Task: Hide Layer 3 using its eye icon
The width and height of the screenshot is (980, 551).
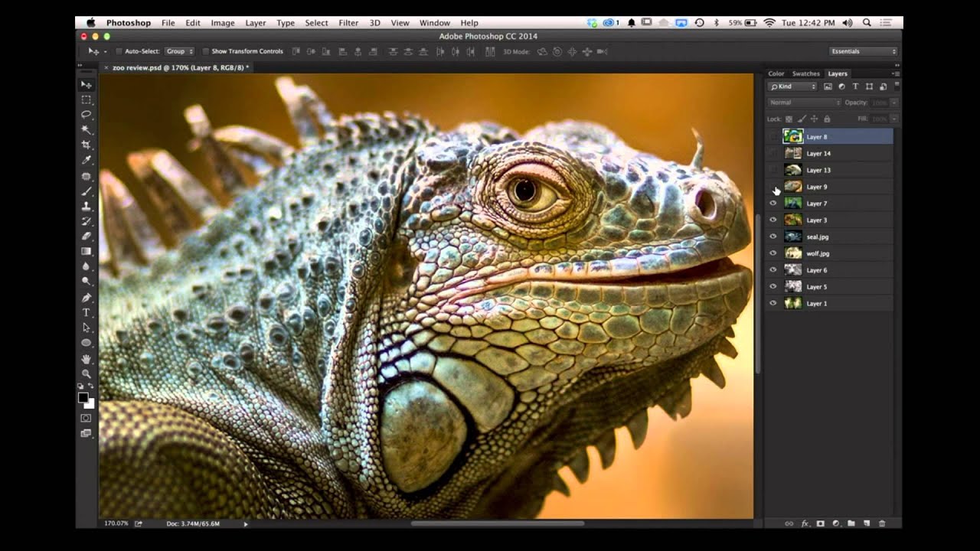Action: pos(773,220)
